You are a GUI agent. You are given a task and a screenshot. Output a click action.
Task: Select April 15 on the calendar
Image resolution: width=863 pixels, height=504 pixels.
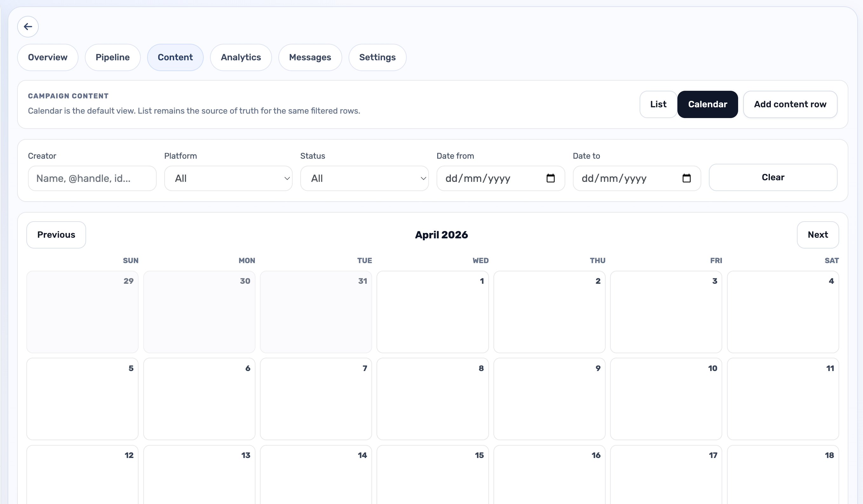click(432, 476)
